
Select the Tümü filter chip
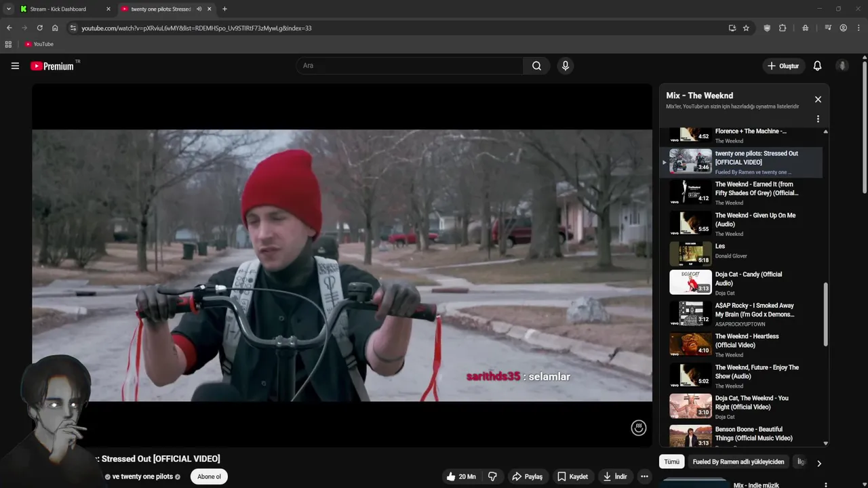pos(671,462)
